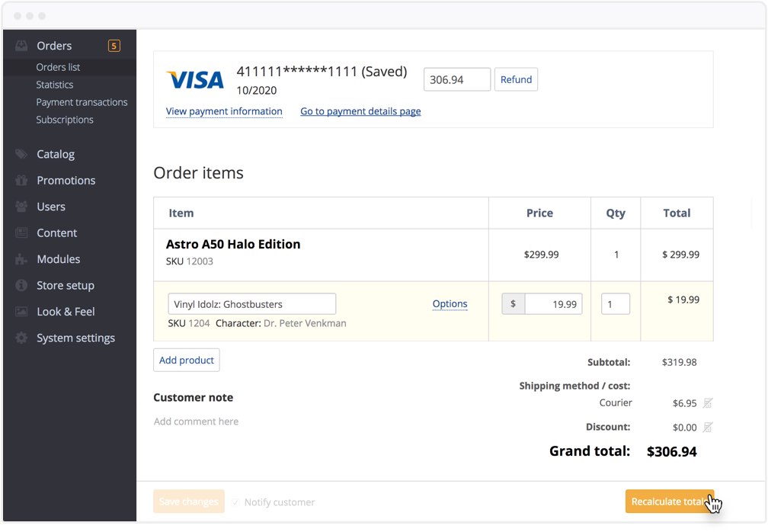The width and height of the screenshot is (768, 532).
Task: Open the Modules section
Action: coord(57,259)
